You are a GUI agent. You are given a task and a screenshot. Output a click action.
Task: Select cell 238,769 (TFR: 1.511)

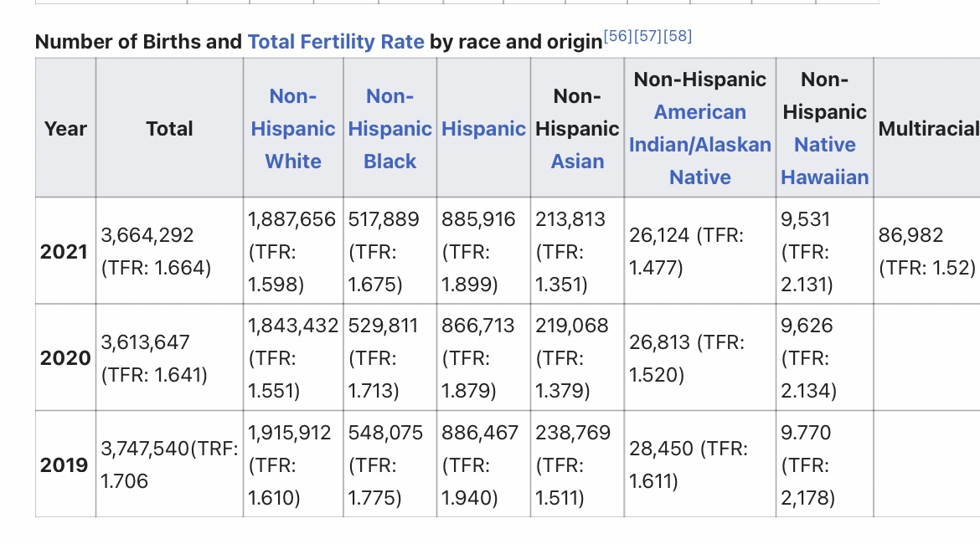(x=577, y=464)
